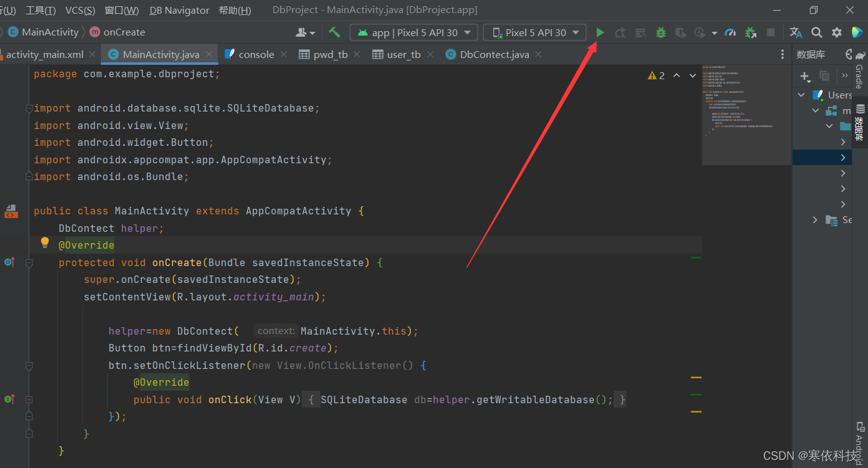Go to next highlighted error arrow
Image resolution: width=868 pixels, height=468 pixels.
pos(692,75)
